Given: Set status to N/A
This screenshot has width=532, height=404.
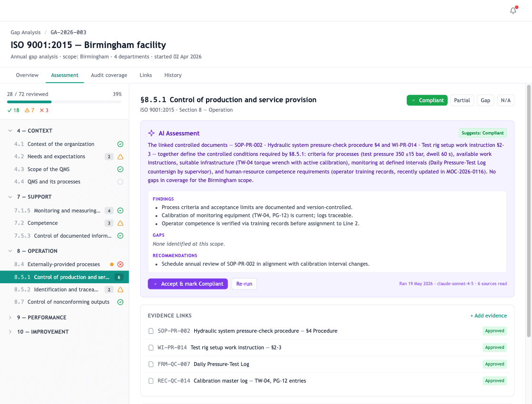Looking at the screenshot, I should (505, 100).
